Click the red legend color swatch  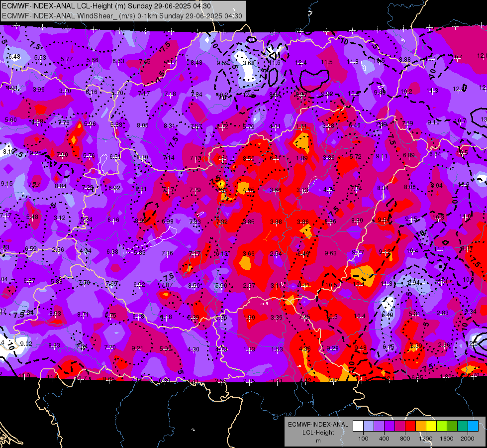[410, 426]
